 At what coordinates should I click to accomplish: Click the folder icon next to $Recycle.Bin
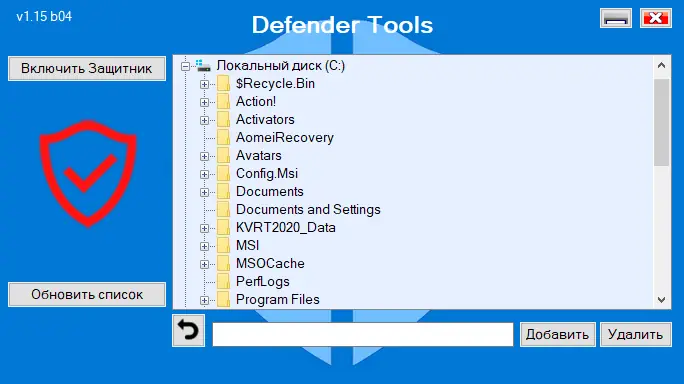[x=223, y=83]
